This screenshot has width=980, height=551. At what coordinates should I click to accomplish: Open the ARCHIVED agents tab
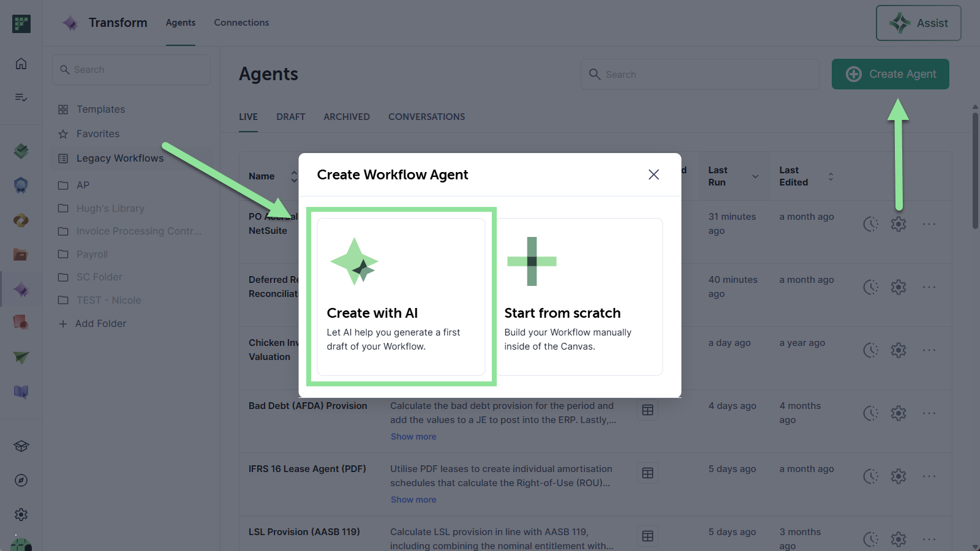click(x=347, y=117)
